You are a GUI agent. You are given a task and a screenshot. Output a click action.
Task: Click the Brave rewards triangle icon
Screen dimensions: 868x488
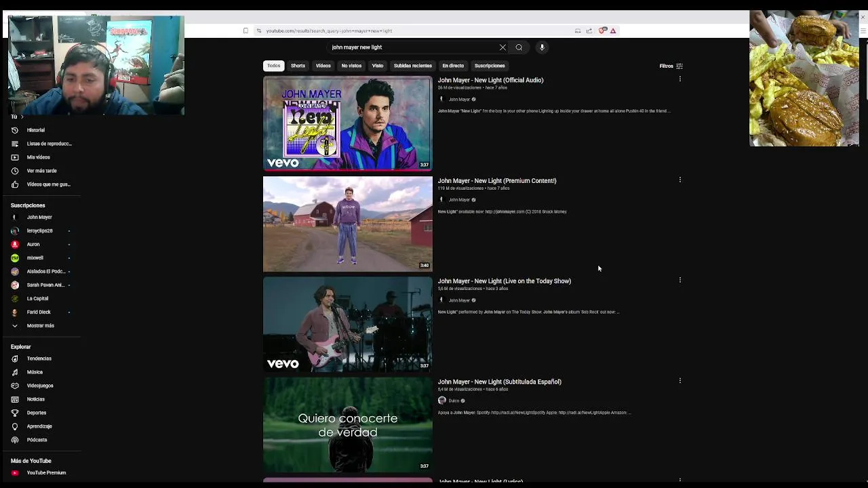pos(613,30)
